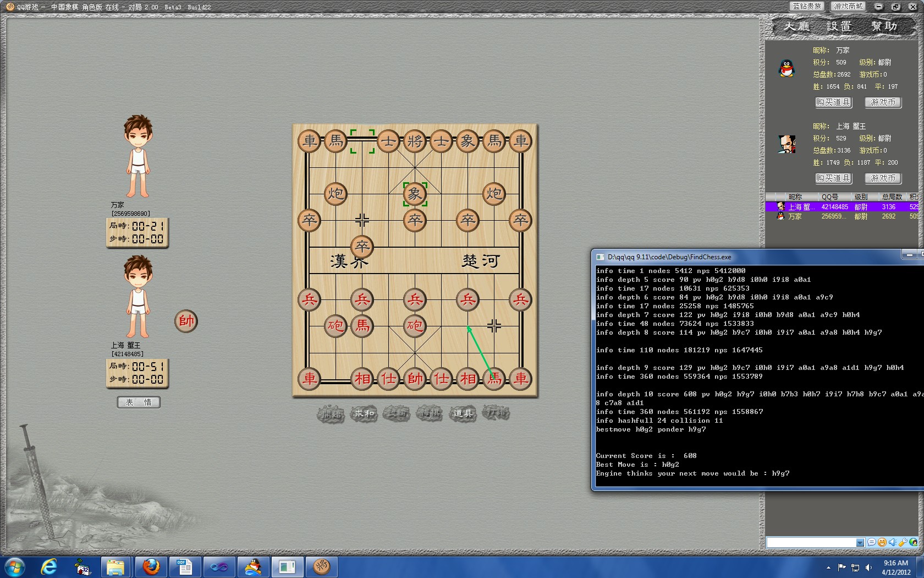The height and width of the screenshot is (578, 924).
Task: Click the red 帥 side indicator near avatar
Action: coord(186,321)
